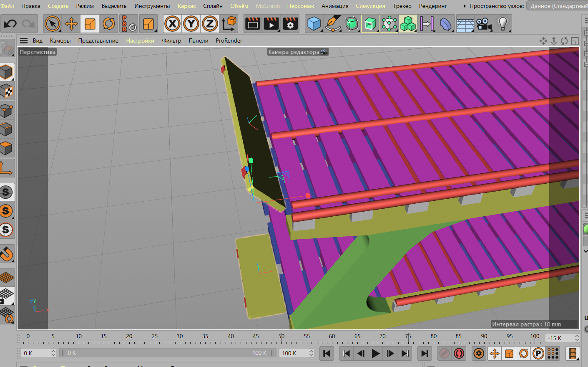The height and width of the screenshot is (367, 588).
Task: Toggle Z axis lock
Action: point(210,24)
